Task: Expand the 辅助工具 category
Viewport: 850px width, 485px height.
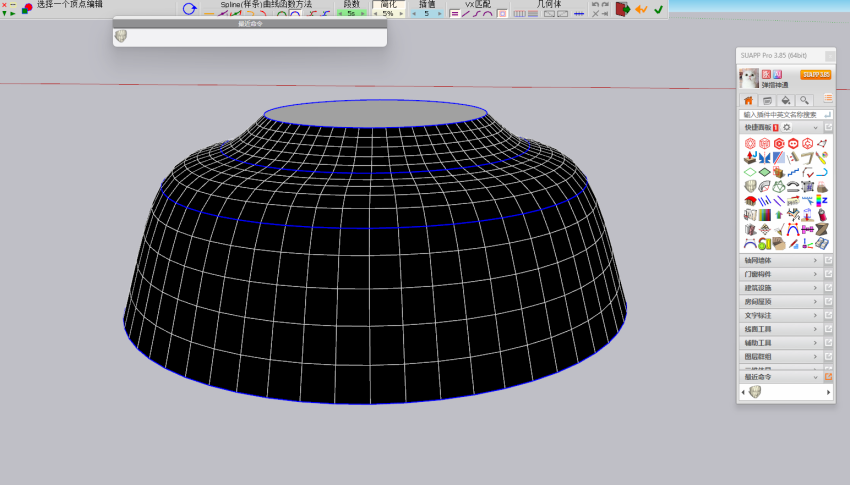Action: click(780, 343)
